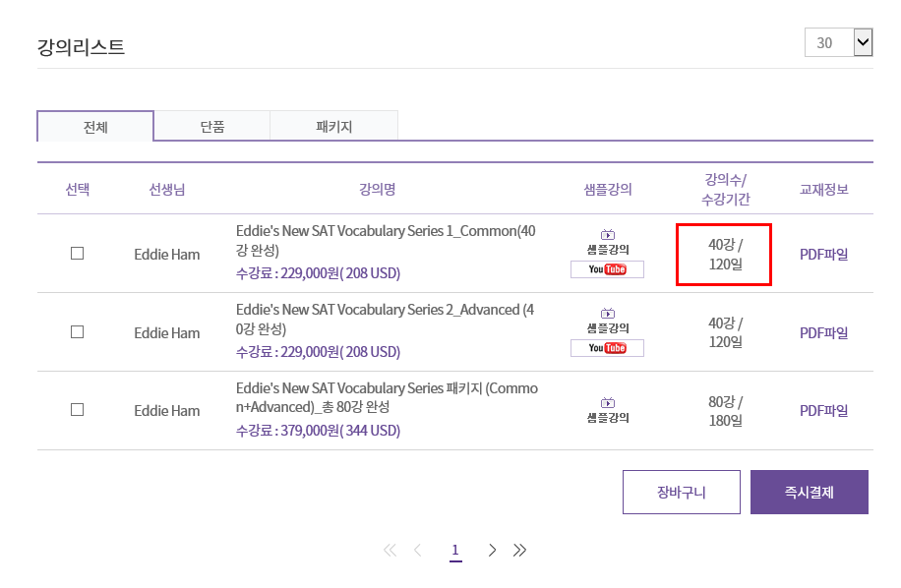Click 샘플강의 label for Series 1_Common

pyautogui.click(x=607, y=250)
